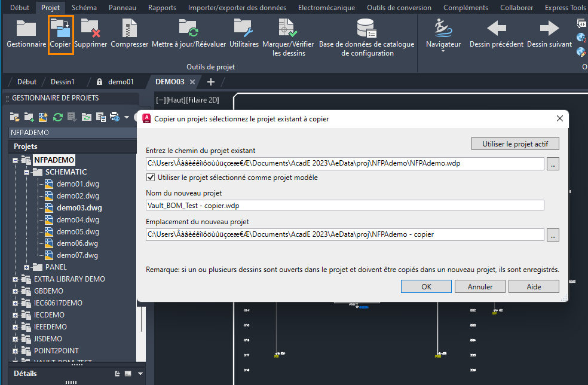Expand the GBDEMO project

point(15,292)
